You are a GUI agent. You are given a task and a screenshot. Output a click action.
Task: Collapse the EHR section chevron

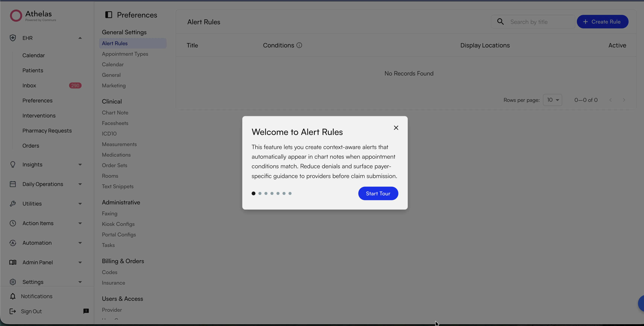pos(80,38)
